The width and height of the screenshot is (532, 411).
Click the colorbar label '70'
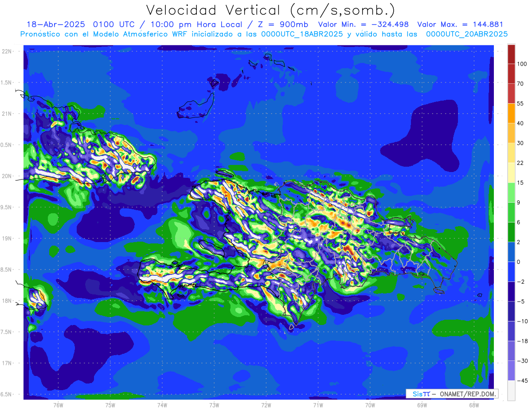tap(520, 84)
